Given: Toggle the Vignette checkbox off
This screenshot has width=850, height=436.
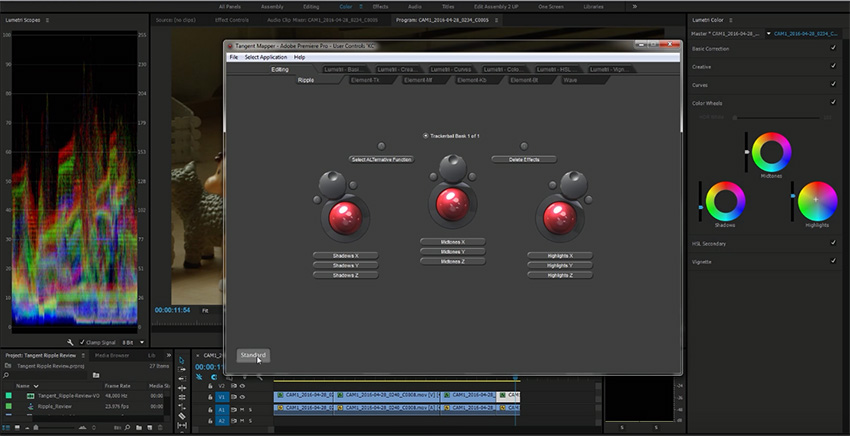Looking at the screenshot, I should tap(833, 261).
